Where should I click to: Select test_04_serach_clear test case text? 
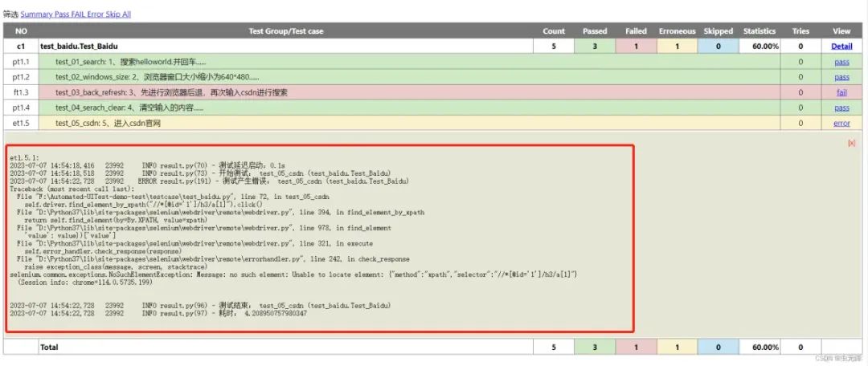[129, 108]
